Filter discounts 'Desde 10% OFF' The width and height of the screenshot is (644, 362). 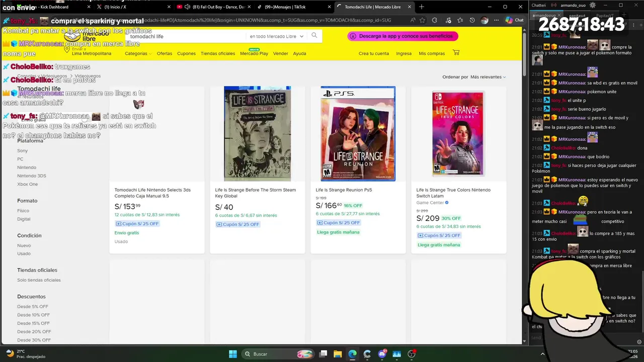pyautogui.click(x=33, y=315)
